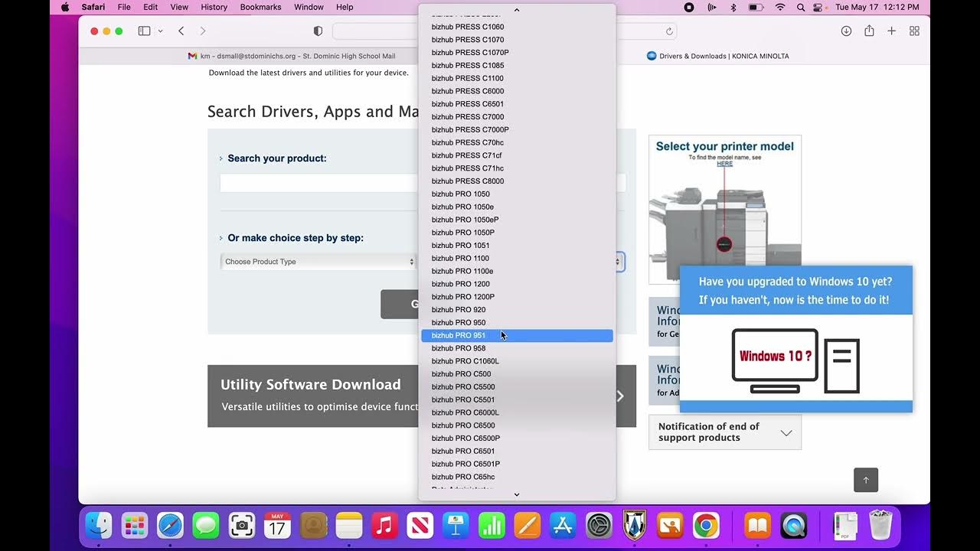Viewport: 980px width, 551px height.
Task: Choose bizhub PRESS C8000 entry
Action: (517, 181)
